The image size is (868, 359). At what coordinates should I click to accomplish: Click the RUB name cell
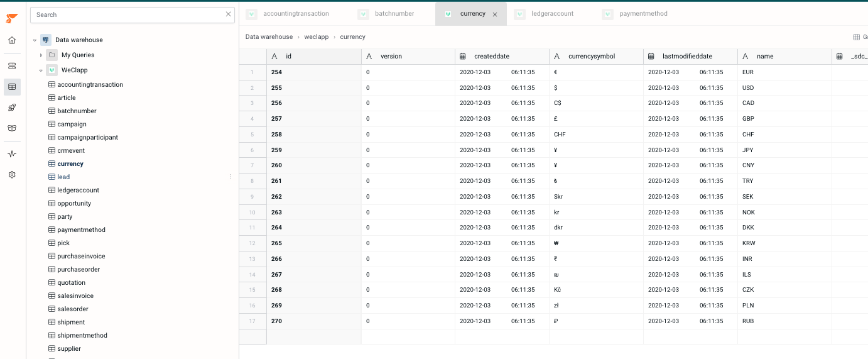(785, 321)
